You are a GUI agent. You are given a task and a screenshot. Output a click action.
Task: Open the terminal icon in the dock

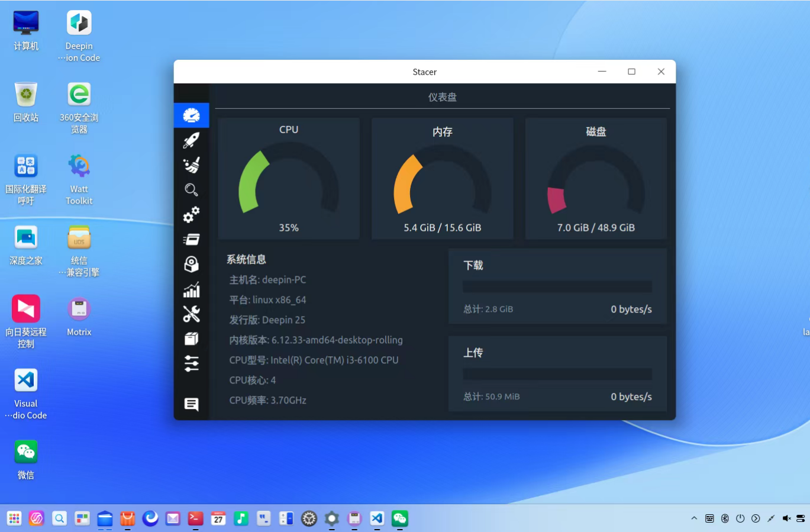pyautogui.click(x=196, y=518)
